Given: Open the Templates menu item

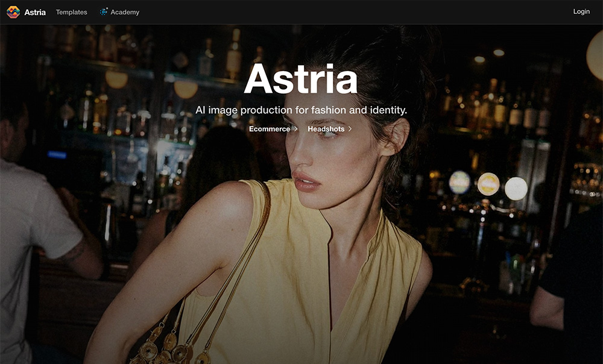Looking at the screenshot, I should [72, 12].
